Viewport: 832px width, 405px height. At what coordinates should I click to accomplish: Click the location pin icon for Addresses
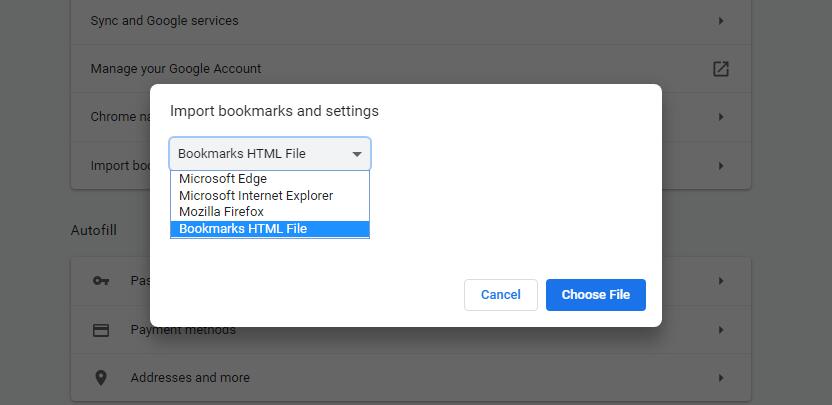click(x=101, y=378)
